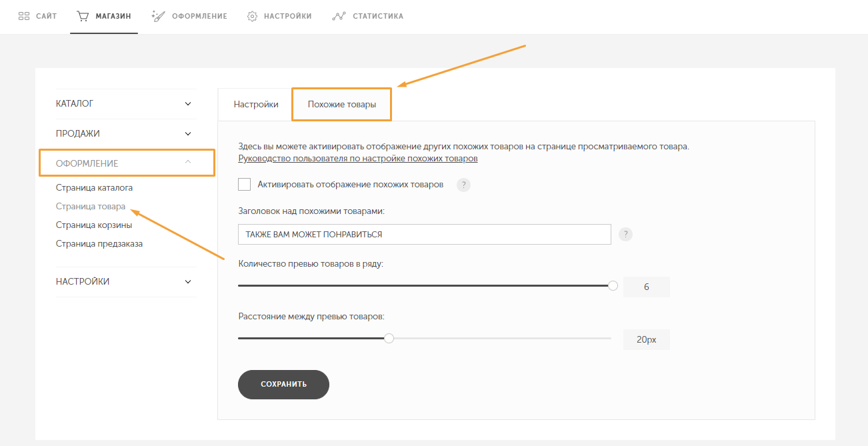
Task: Click the brush icon beside Оформление
Action: [158, 16]
